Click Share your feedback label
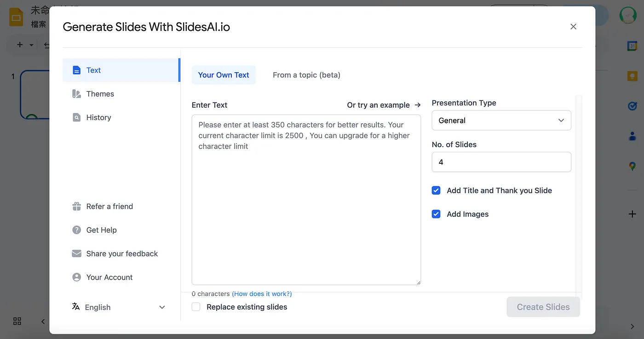644x339 pixels. point(122,253)
